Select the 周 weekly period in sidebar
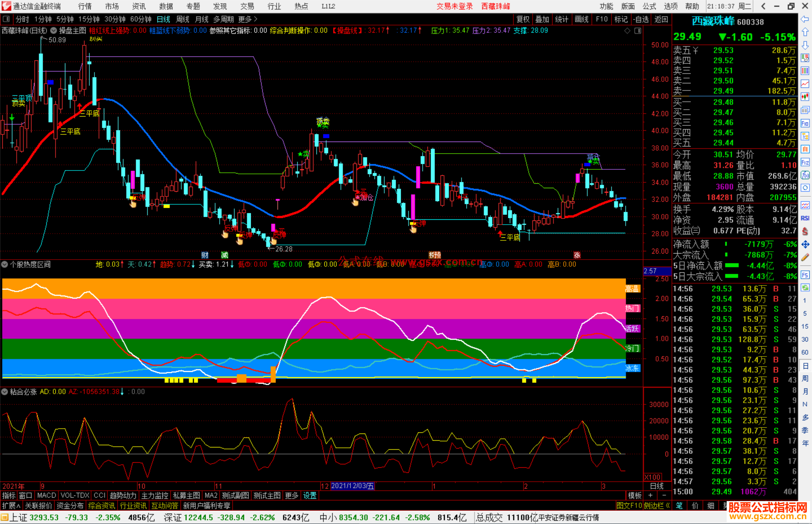Viewport: 812px width, 524px height. pyautogui.click(x=805, y=378)
